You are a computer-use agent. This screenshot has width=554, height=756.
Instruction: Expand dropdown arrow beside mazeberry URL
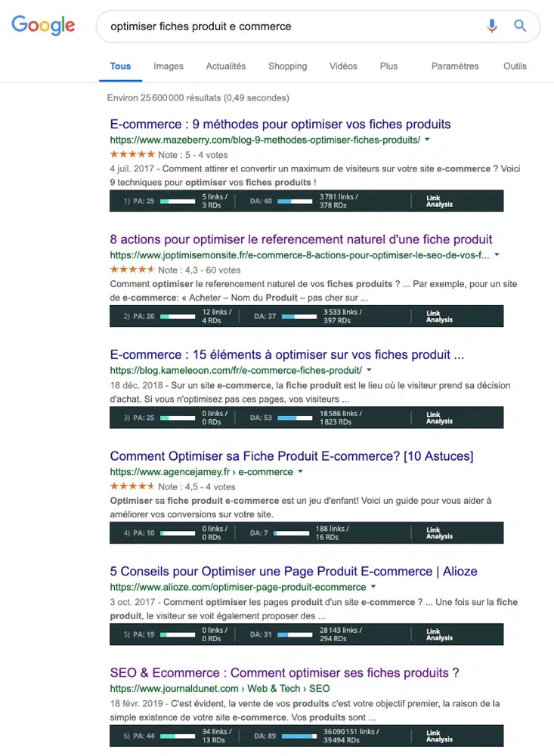[427, 140]
